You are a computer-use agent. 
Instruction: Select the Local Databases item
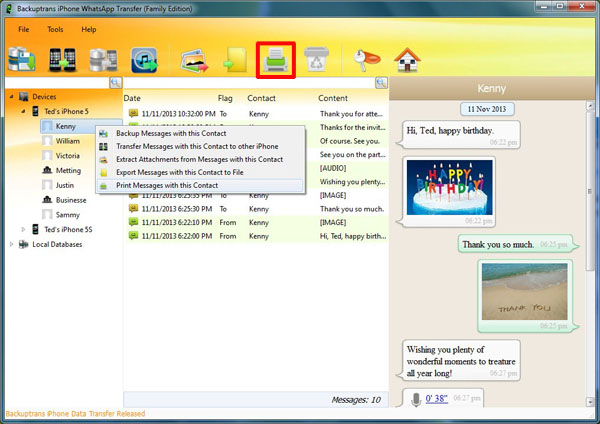coord(57,244)
